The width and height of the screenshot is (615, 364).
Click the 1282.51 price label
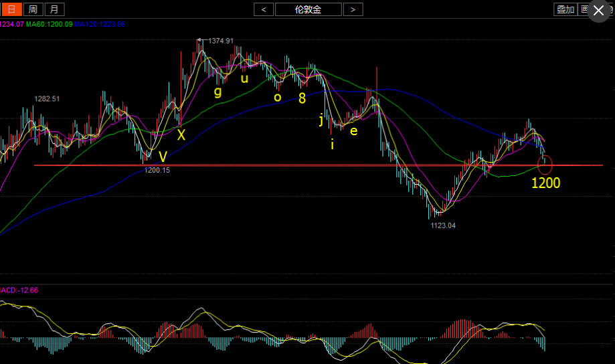pos(47,99)
